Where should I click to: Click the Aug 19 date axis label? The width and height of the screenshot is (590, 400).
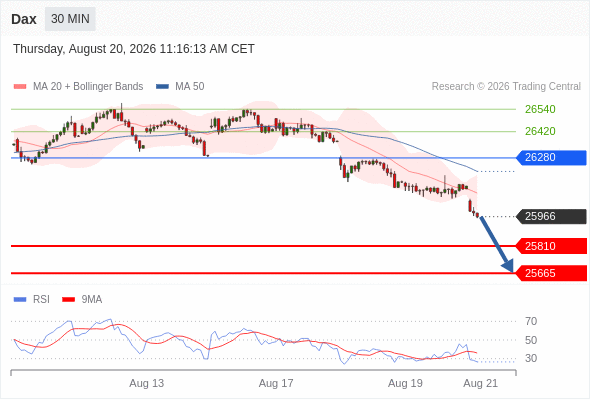tap(405, 383)
